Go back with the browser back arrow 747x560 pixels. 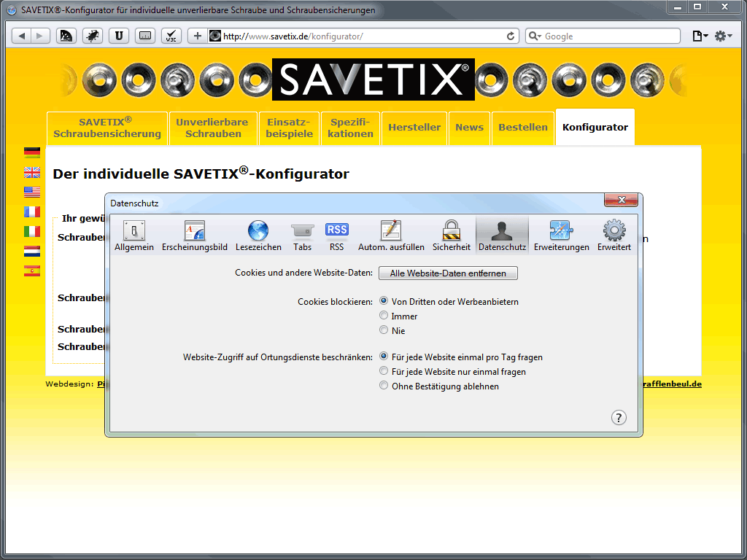[21, 36]
